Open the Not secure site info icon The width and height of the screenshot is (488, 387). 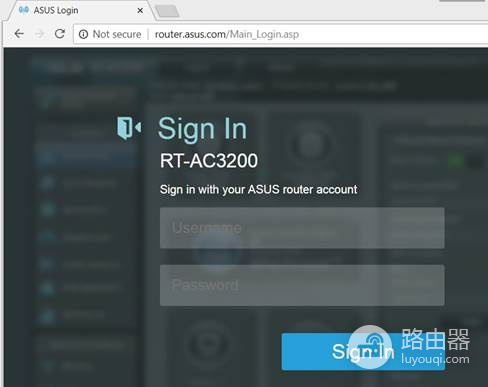click(83, 34)
